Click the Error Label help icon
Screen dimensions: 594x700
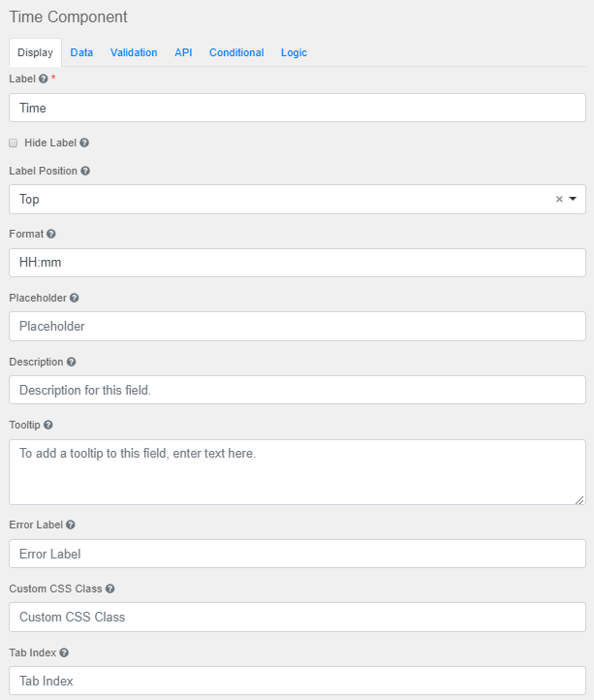click(x=71, y=525)
